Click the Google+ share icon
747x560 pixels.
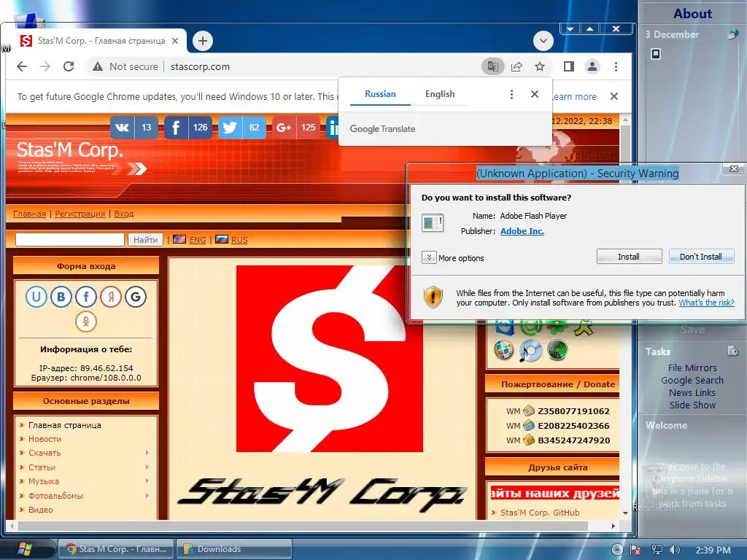click(284, 128)
